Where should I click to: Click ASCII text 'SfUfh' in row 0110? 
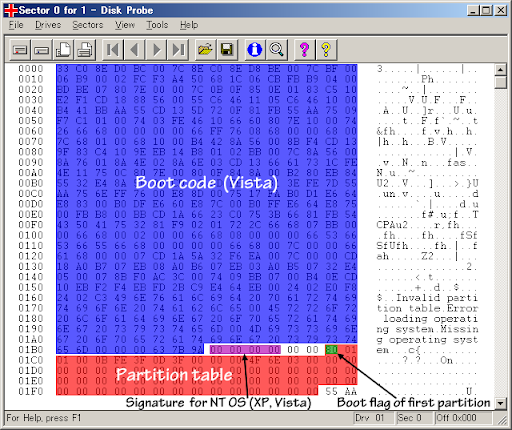coord(392,246)
